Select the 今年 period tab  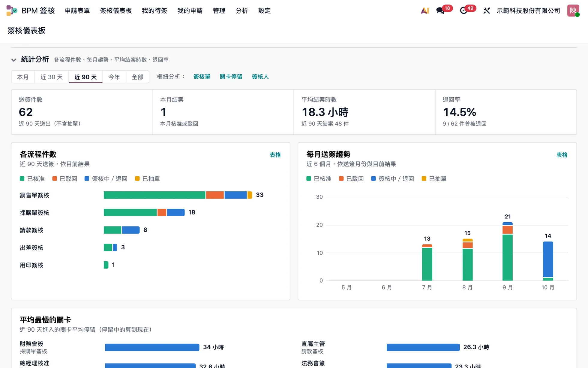[x=114, y=77]
